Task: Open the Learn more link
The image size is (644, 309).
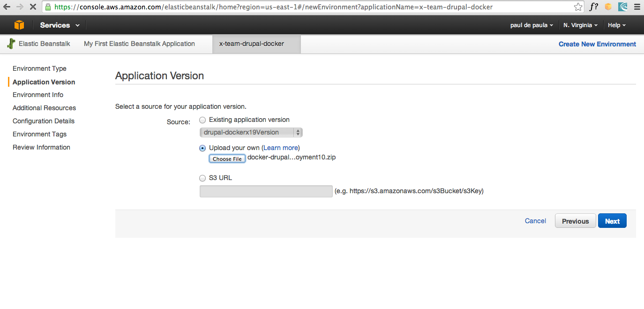Action: (x=280, y=148)
